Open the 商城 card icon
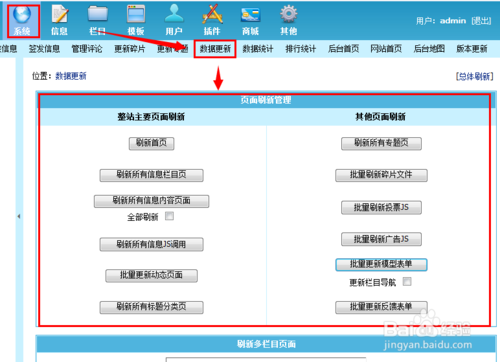Viewport: 500px width, 362px height. (250, 20)
